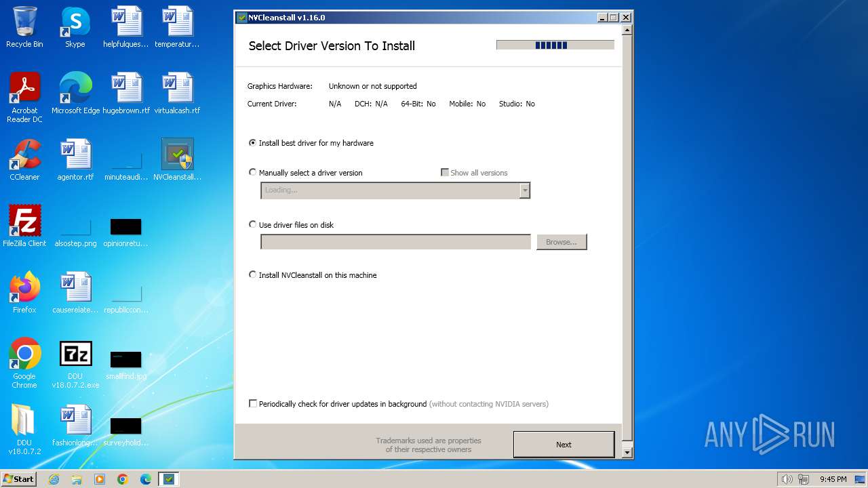Click the scrollbar down arrow in NVCleanstall
The image size is (868, 488).
pos(627,452)
